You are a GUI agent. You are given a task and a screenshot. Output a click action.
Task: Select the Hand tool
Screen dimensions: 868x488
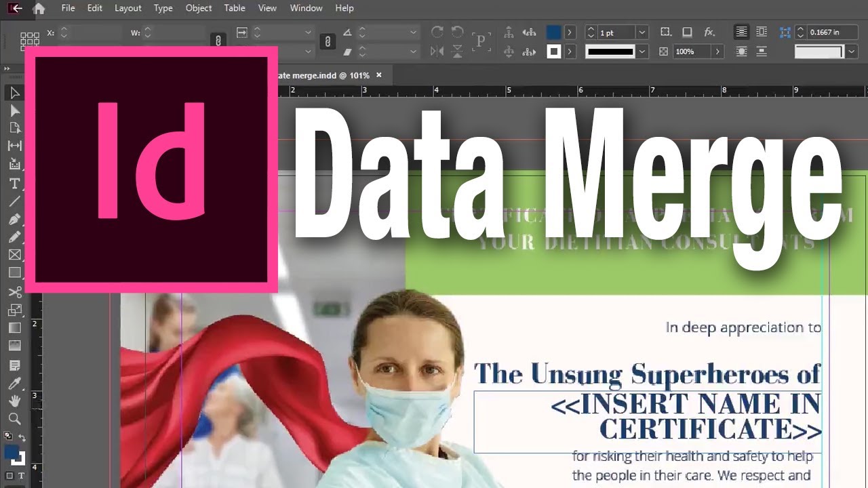coord(14,401)
